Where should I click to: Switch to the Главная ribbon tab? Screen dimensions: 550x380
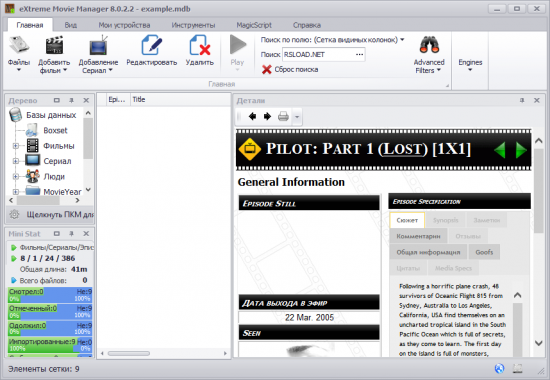(30, 25)
